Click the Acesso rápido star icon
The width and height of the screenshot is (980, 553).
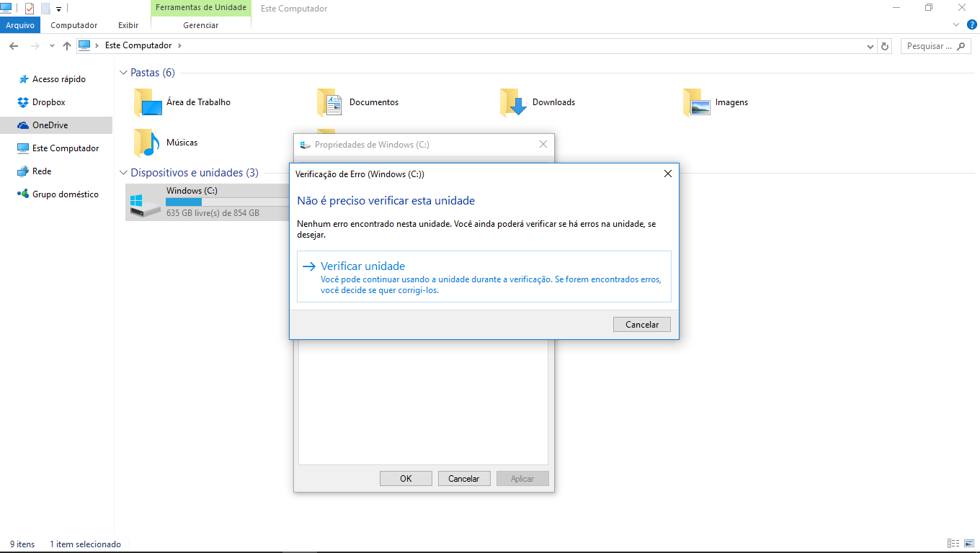point(23,79)
